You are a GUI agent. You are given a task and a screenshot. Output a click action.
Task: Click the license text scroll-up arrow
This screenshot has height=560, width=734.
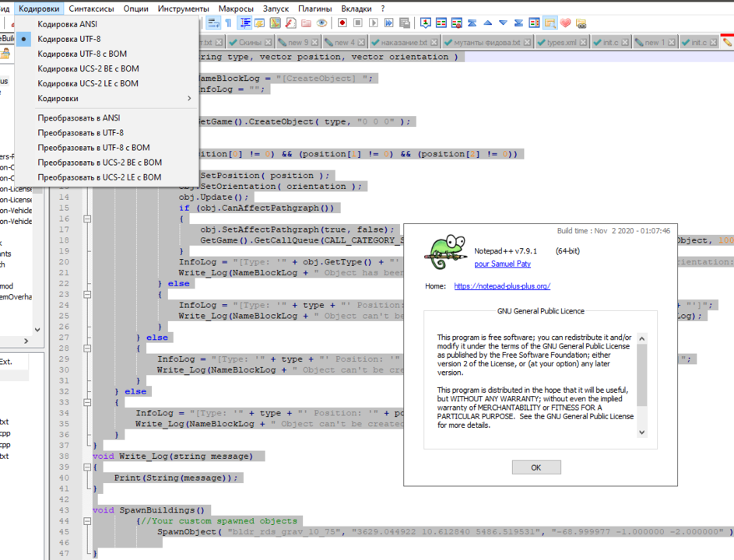click(642, 338)
